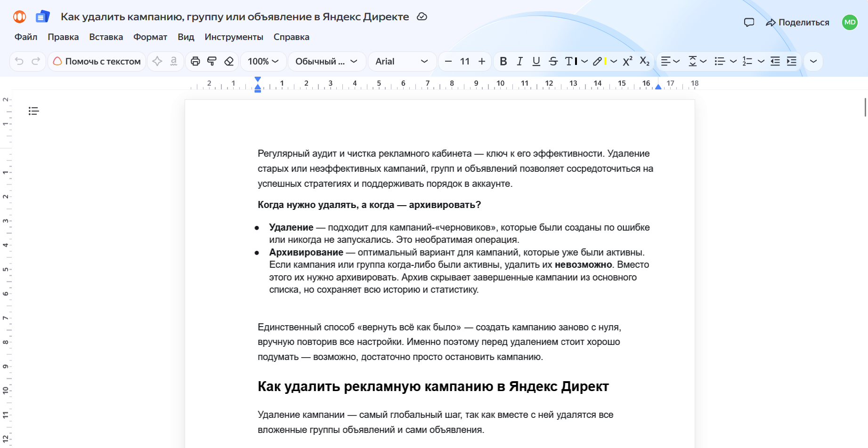
Task: Click the Undo arrow icon
Action: [19, 61]
